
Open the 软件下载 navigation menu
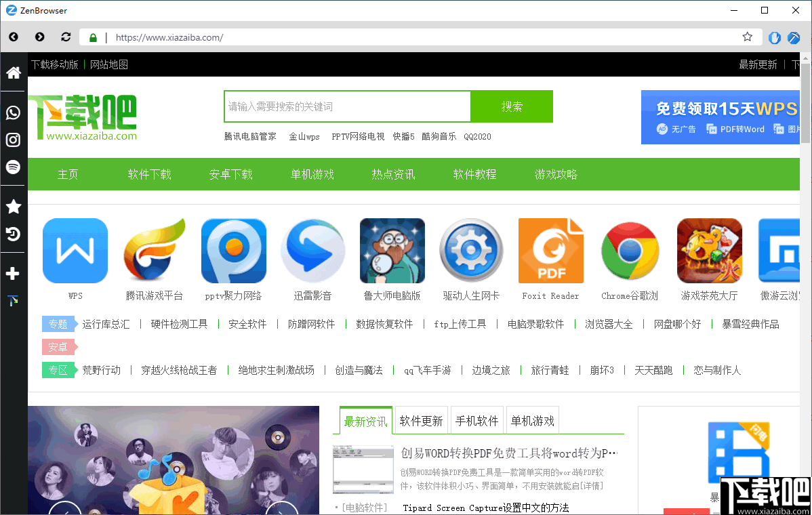149,174
